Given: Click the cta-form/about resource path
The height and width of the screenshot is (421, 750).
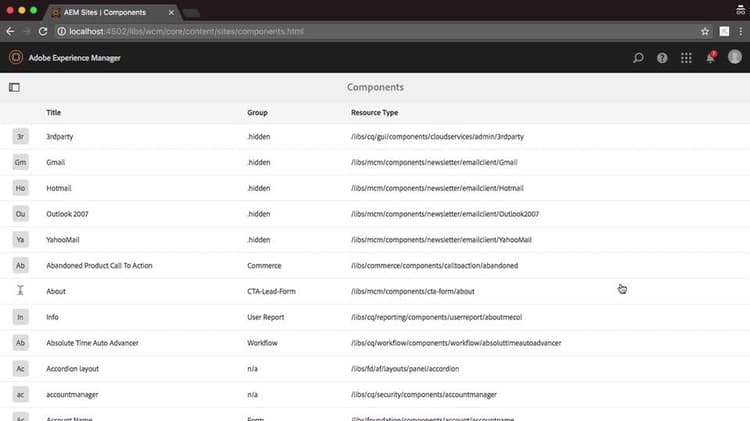Looking at the screenshot, I should [413, 291].
